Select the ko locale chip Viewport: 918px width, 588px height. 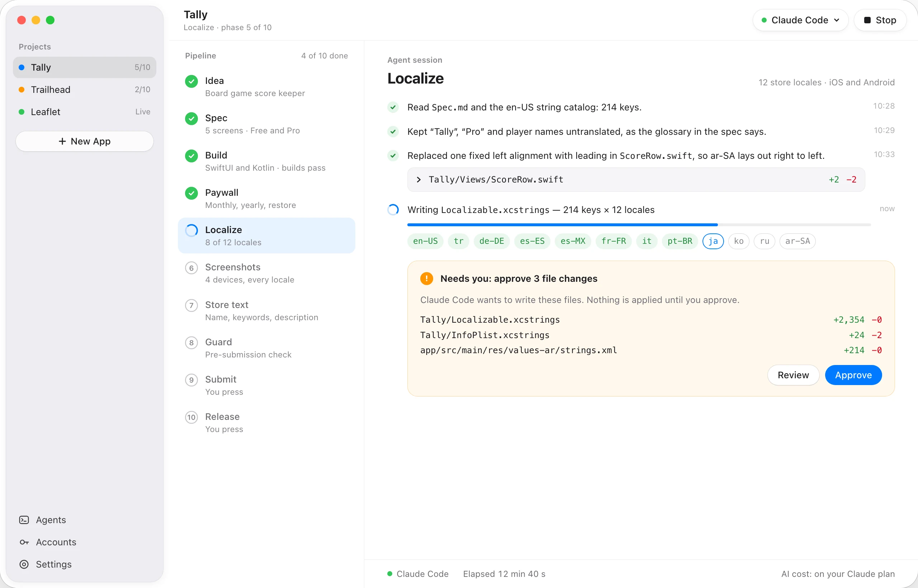click(x=739, y=241)
